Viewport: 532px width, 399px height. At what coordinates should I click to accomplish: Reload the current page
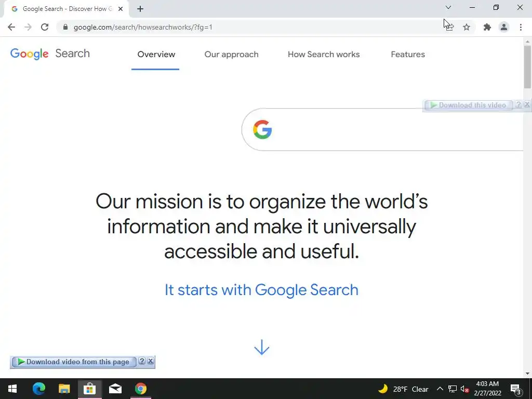tap(45, 27)
